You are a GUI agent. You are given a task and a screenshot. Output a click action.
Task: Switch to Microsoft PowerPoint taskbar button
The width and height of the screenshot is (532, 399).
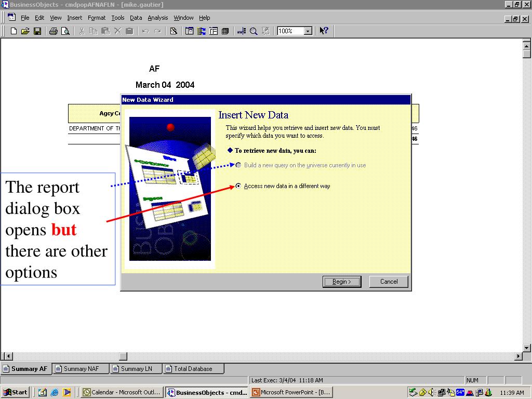pos(291,392)
